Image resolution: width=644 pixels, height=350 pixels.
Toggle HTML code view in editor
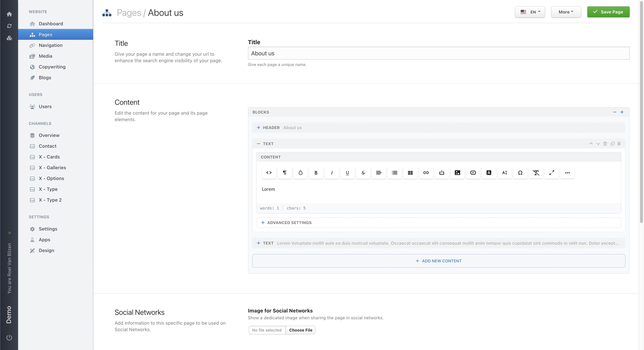click(x=269, y=173)
